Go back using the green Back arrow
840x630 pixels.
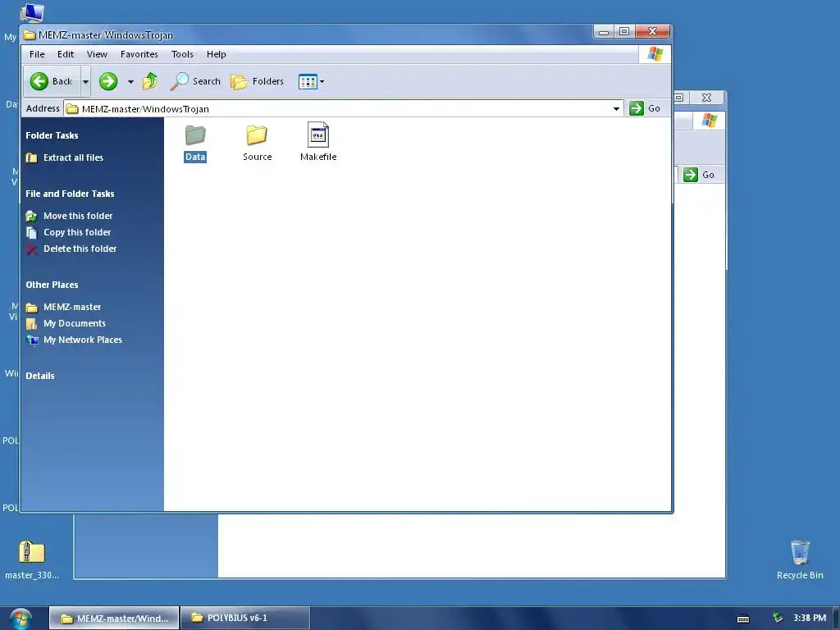pyautogui.click(x=52, y=81)
